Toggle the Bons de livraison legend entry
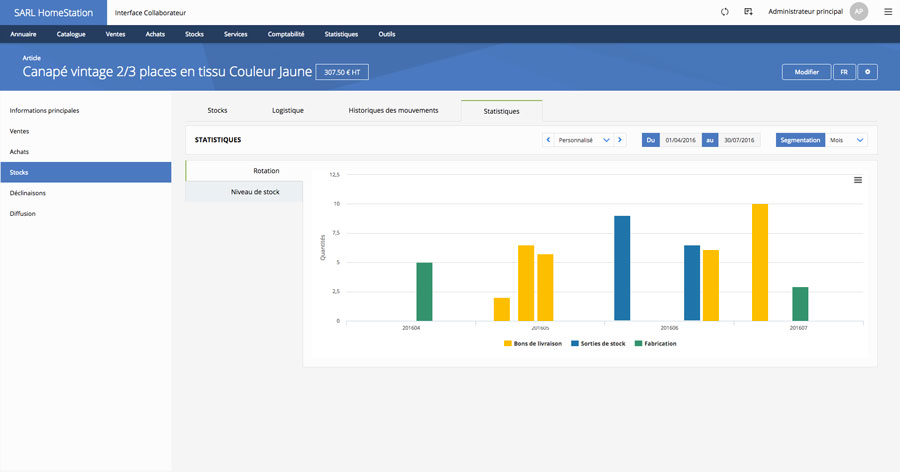The width and height of the screenshot is (900, 472). pyautogui.click(x=533, y=343)
